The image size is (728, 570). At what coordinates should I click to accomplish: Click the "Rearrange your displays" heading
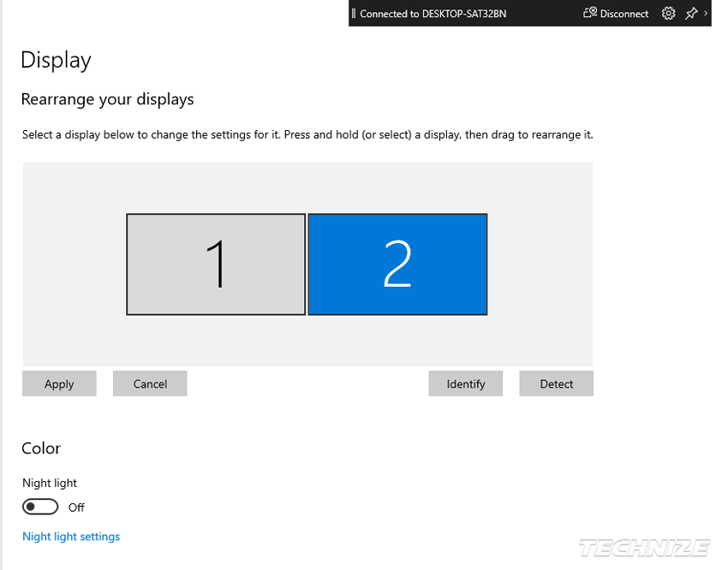(107, 99)
